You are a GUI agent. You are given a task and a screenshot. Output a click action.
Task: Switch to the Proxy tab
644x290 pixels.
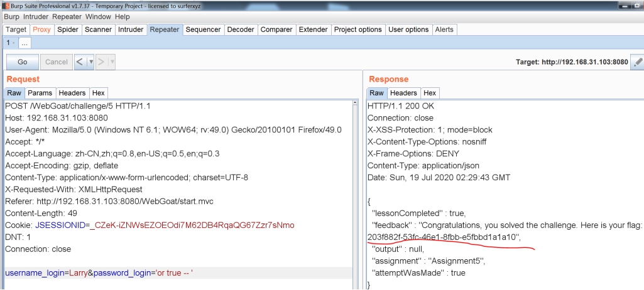pyautogui.click(x=41, y=30)
